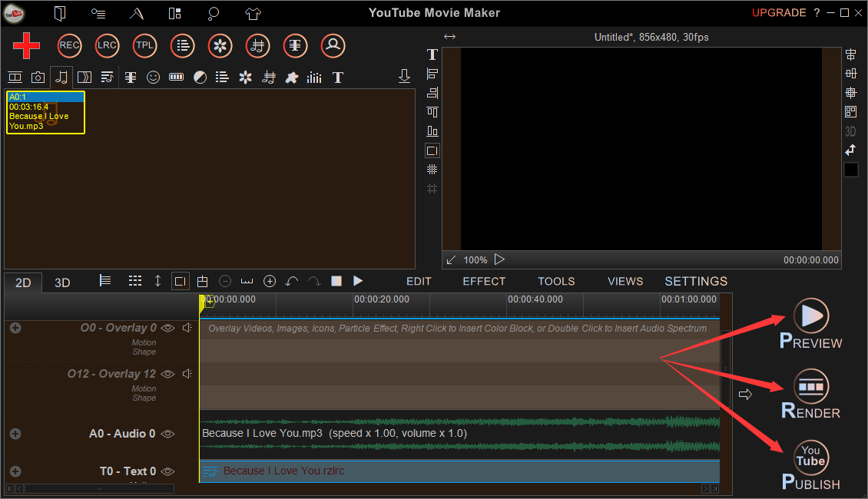Click the shirt skin icon in title bar
Screen dimensions: 868x499
coord(253,13)
